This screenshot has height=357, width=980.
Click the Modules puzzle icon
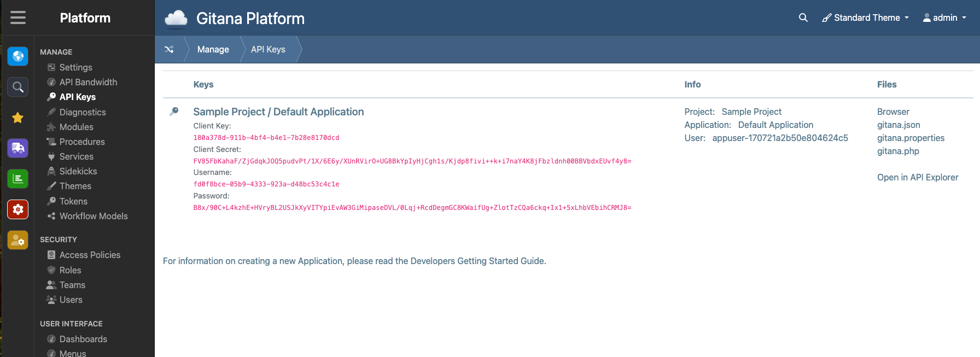[51, 127]
